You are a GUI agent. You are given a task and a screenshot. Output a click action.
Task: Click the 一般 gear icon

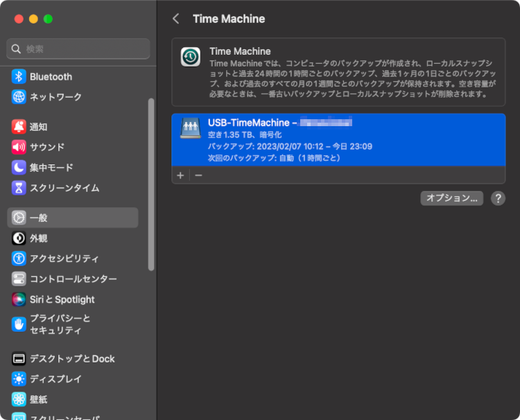click(x=19, y=218)
